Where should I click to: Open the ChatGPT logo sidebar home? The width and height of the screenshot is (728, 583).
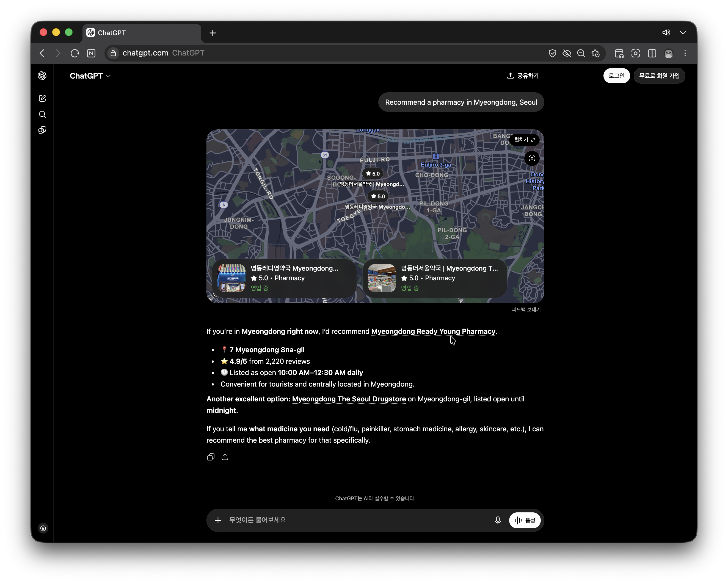42,76
